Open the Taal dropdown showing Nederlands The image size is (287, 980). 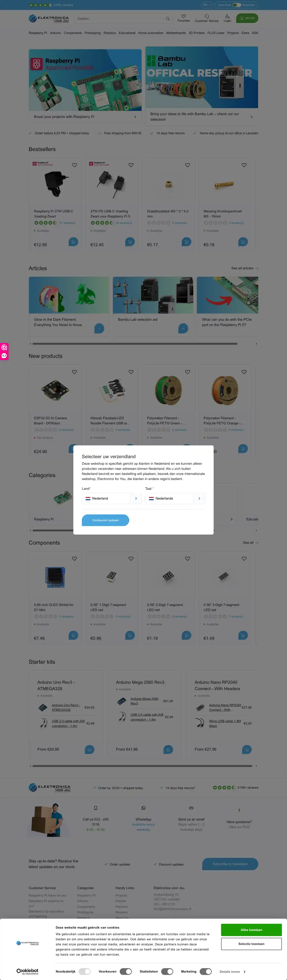tap(175, 498)
